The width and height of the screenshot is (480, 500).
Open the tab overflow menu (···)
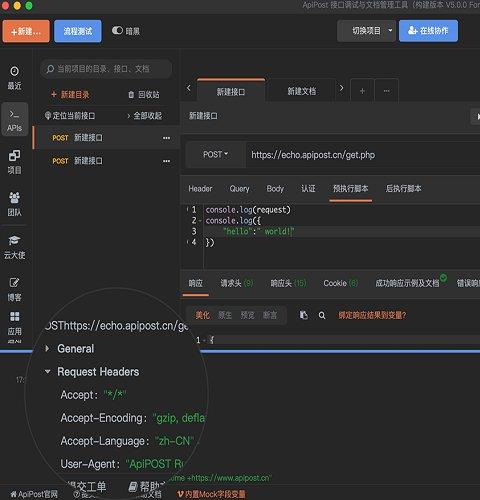pyautogui.click(x=387, y=91)
